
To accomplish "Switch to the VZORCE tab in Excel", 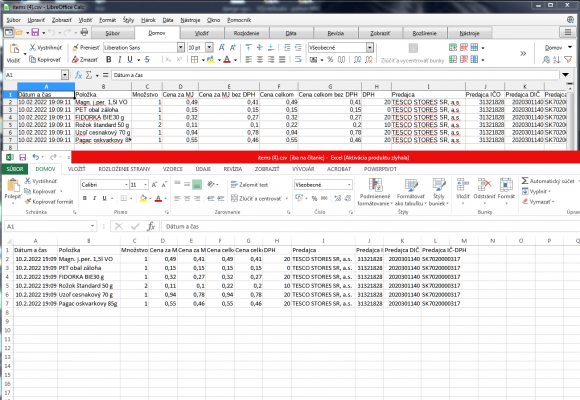I will click(x=172, y=169).
